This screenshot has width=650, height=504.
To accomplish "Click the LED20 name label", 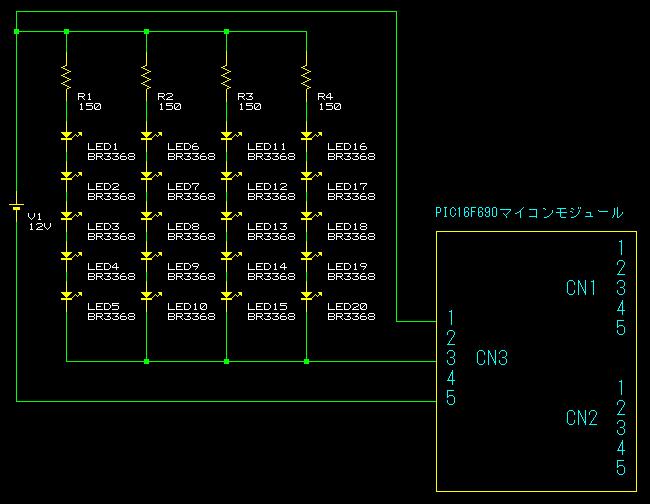I will (x=347, y=307).
